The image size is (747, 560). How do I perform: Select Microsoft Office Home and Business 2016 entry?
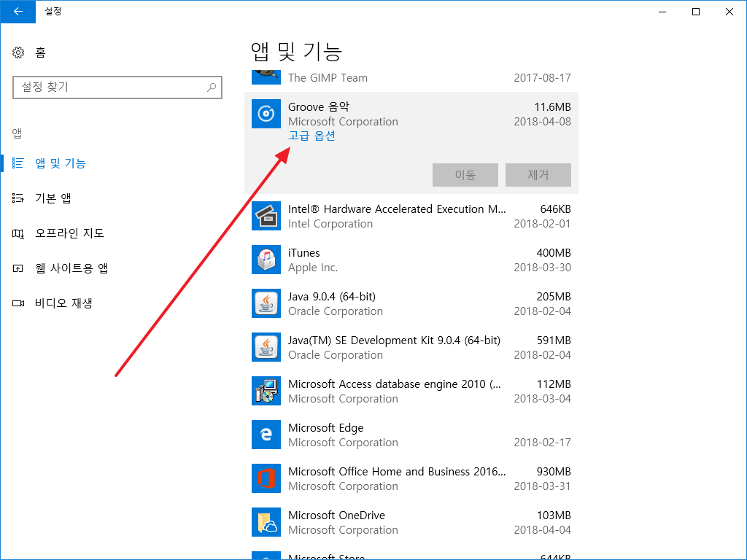(397, 472)
